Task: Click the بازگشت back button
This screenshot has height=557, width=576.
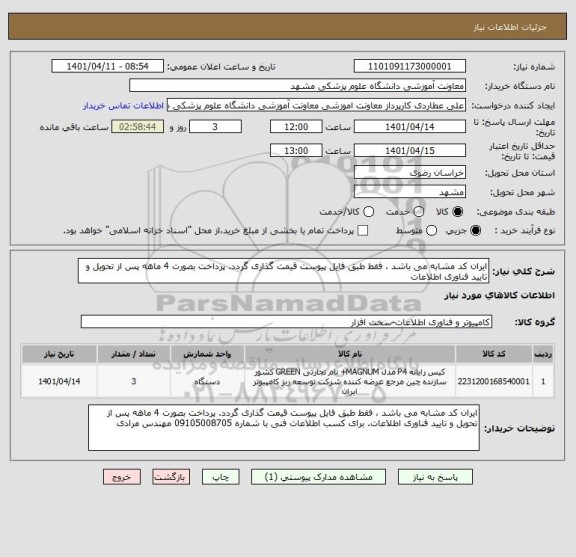Action: point(171,477)
